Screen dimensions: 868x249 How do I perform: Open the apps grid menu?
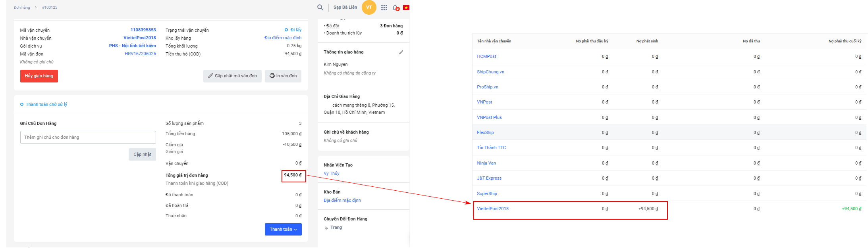(x=384, y=8)
